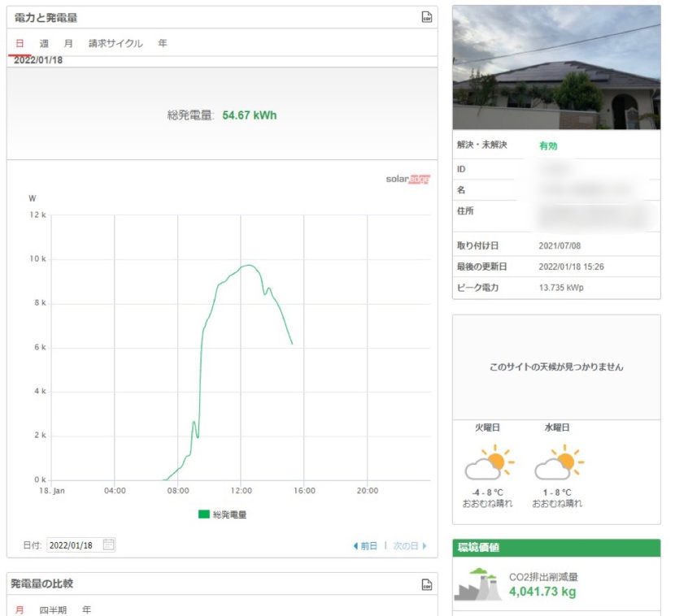Select the 日 (day) tab

click(20, 43)
